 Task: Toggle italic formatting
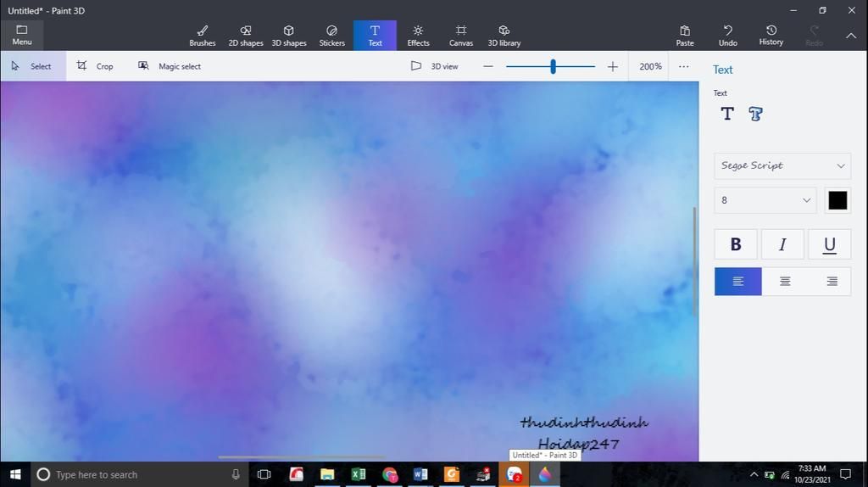[782, 244]
